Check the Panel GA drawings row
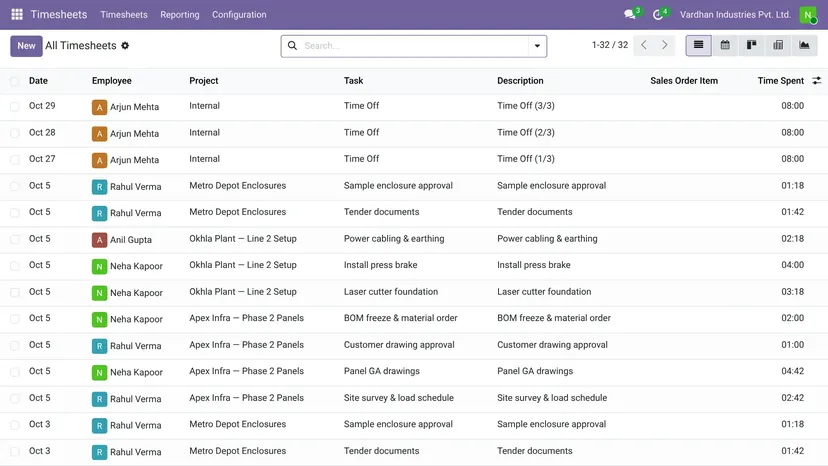Image resolution: width=828 pixels, height=466 pixels. coord(15,372)
